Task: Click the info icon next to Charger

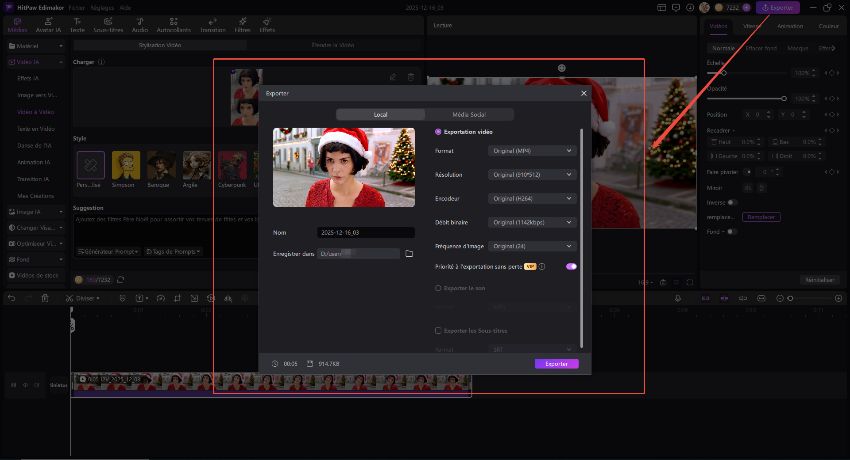Action: (101, 62)
